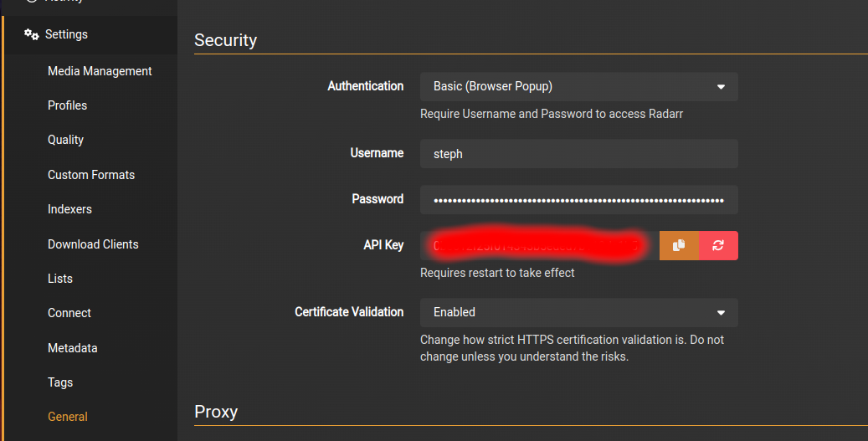Open the Quality settings page
868x441 pixels.
tap(65, 140)
